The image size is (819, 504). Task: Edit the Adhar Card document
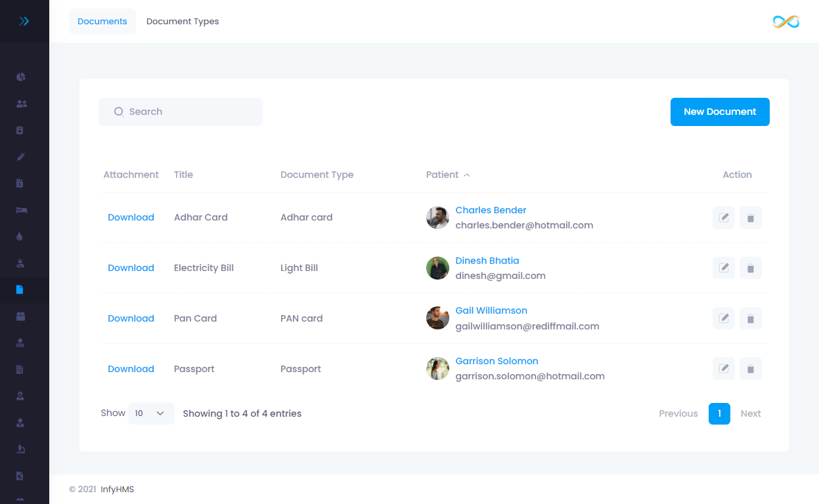[724, 217]
